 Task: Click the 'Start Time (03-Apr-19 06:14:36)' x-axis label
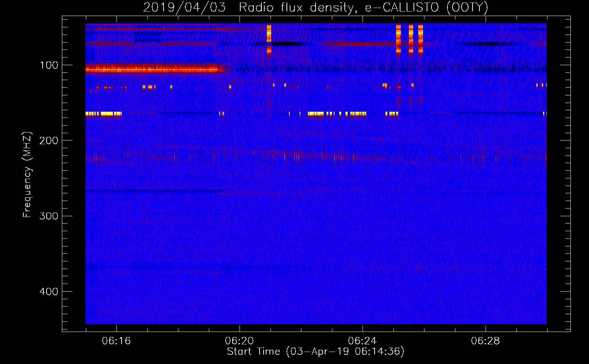click(x=316, y=352)
